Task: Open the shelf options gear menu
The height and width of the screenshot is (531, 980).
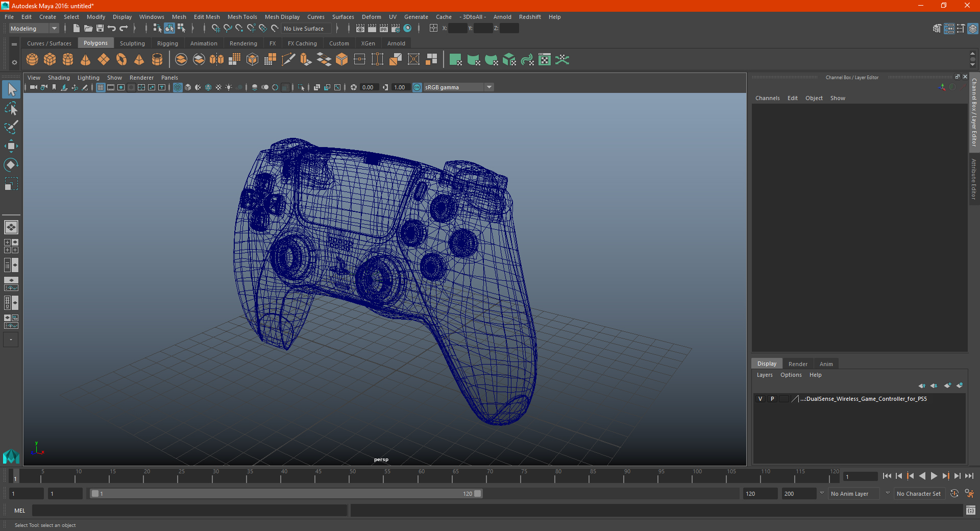Action: [14, 62]
